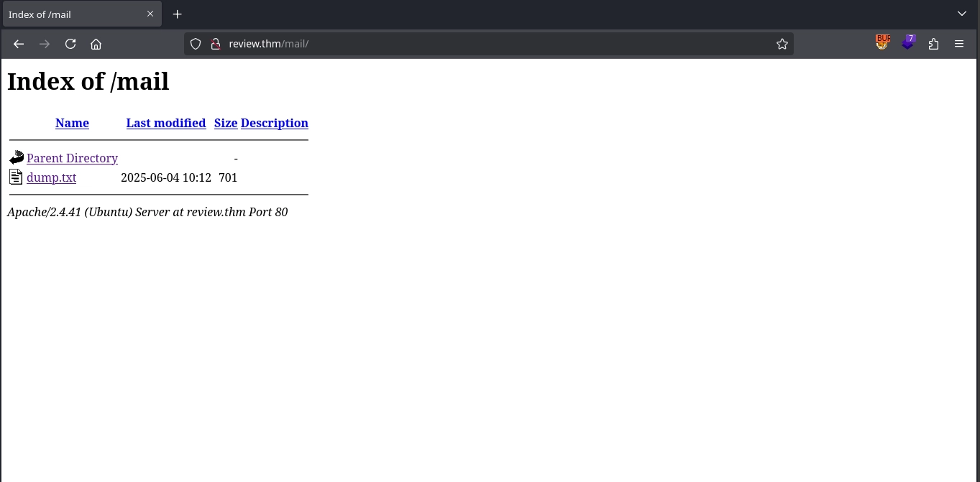The width and height of the screenshot is (980, 482).
Task: Click the insecure connection padlock icon
Action: tap(214, 44)
